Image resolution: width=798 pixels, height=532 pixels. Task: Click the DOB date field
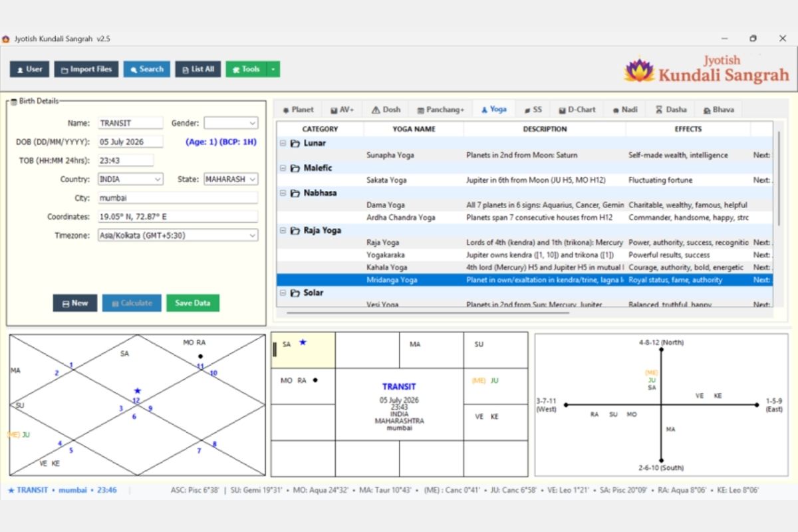tap(130, 142)
